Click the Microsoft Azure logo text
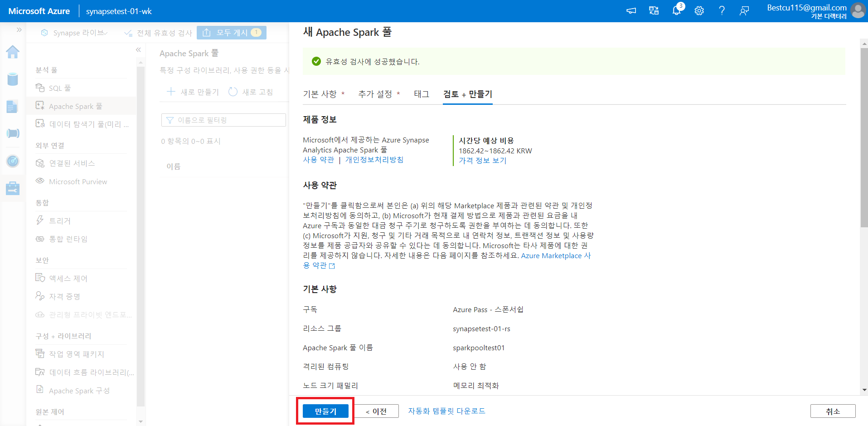868x426 pixels. pyautogui.click(x=39, y=11)
